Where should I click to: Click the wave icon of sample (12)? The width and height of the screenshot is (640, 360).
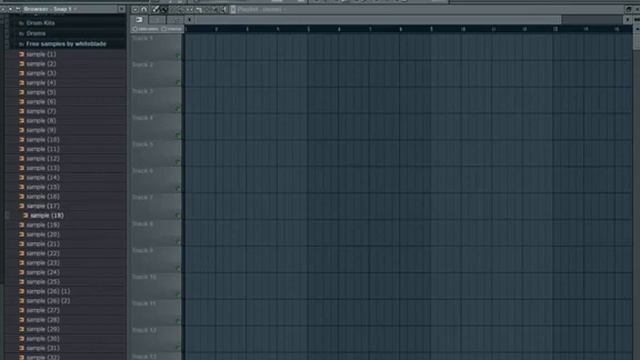coord(22,158)
